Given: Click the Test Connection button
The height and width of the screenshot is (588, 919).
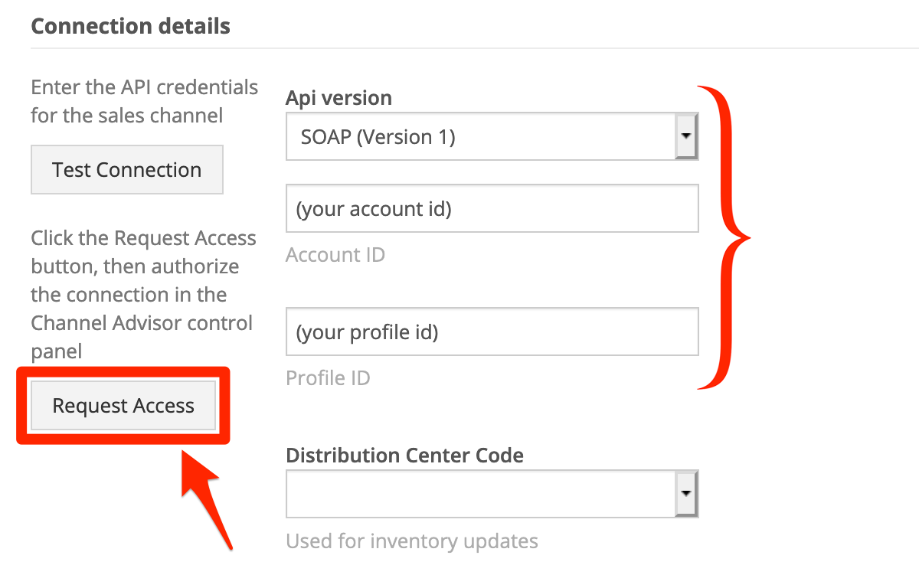Looking at the screenshot, I should click(x=127, y=170).
